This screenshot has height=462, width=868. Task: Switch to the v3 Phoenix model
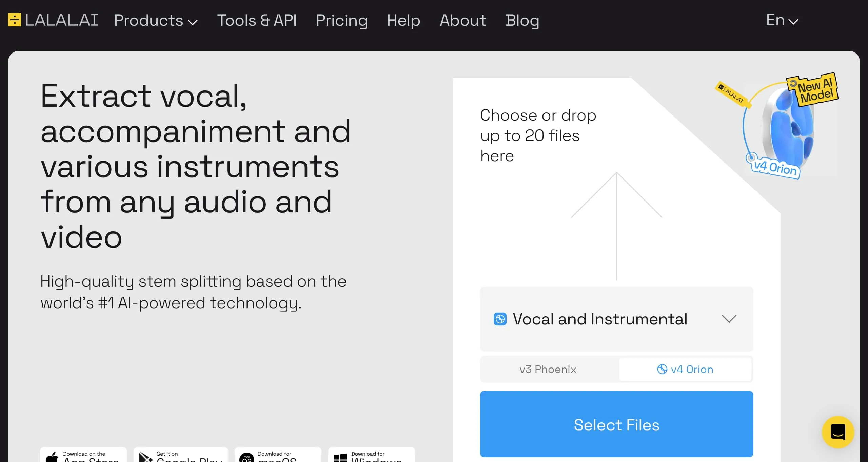click(548, 369)
